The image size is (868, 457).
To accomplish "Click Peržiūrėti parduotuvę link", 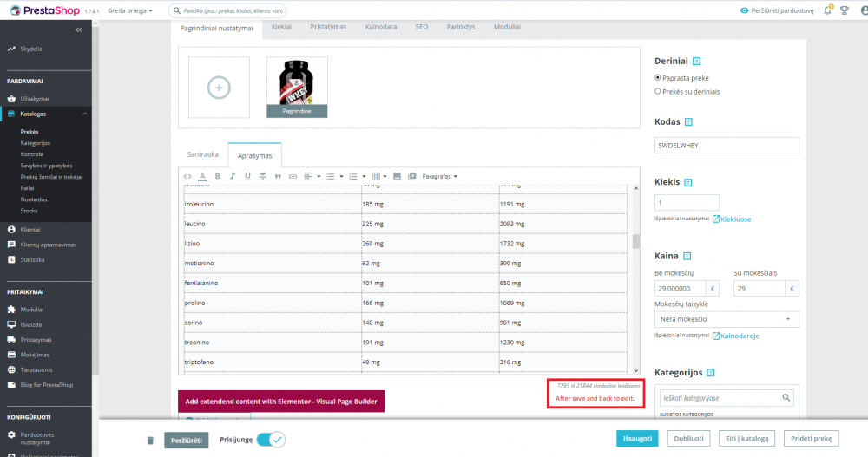I will click(x=777, y=10).
